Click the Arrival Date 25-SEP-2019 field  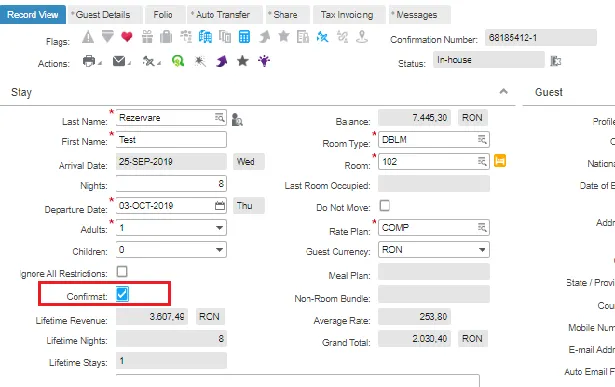point(171,162)
